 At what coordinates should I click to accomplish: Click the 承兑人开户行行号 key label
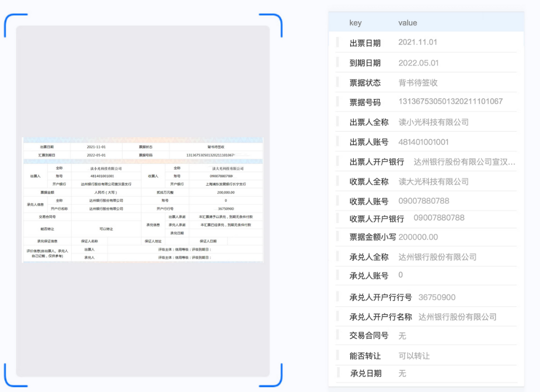pyautogui.click(x=380, y=297)
